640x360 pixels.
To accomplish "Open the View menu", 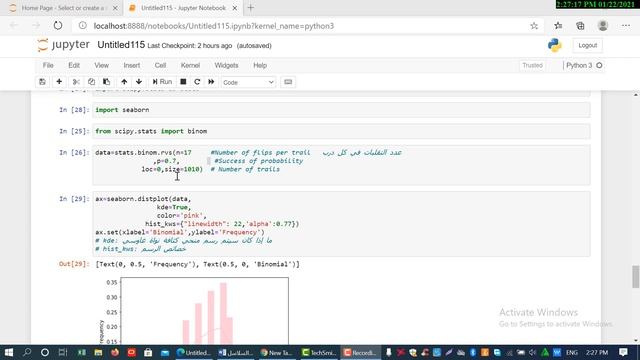I will [102, 65].
